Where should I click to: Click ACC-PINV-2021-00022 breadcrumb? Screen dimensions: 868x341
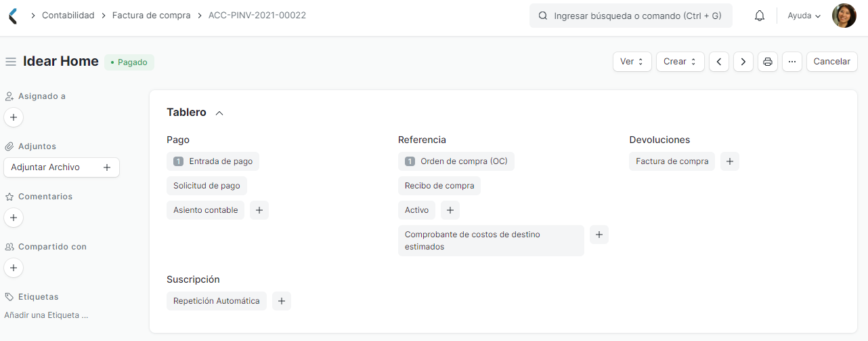tap(257, 15)
